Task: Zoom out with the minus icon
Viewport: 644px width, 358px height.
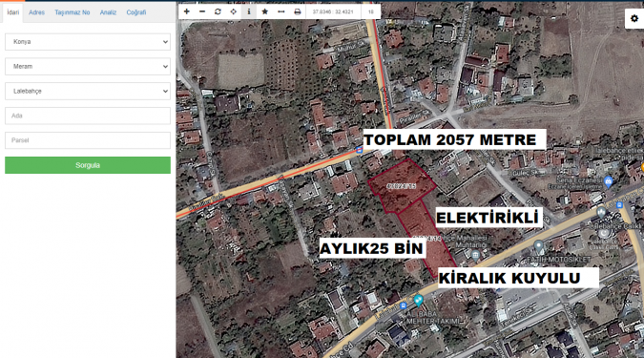Action: click(x=202, y=11)
